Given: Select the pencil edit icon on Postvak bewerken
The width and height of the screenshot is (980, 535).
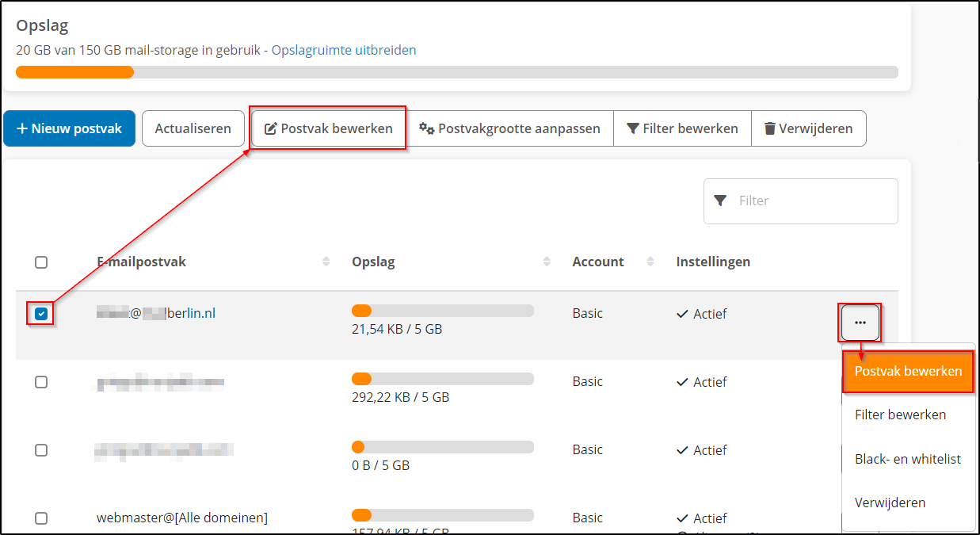Looking at the screenshot, I should click(x=270, y=128).
